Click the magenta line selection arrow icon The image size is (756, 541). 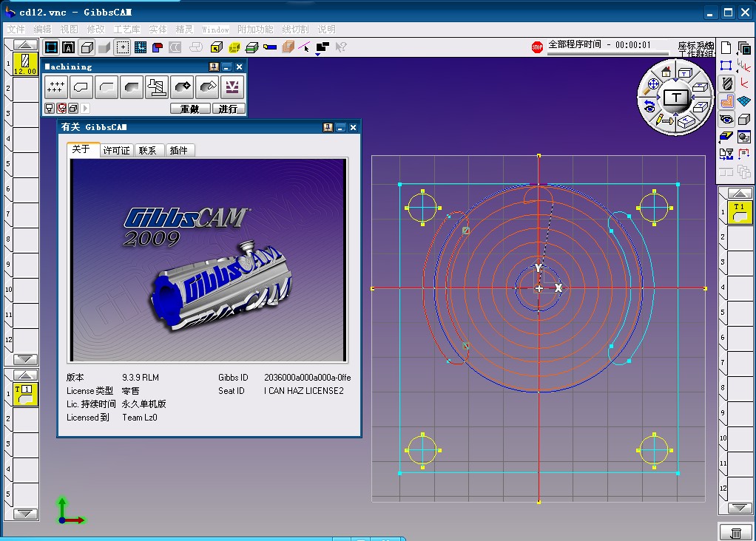tap(304, 47)
